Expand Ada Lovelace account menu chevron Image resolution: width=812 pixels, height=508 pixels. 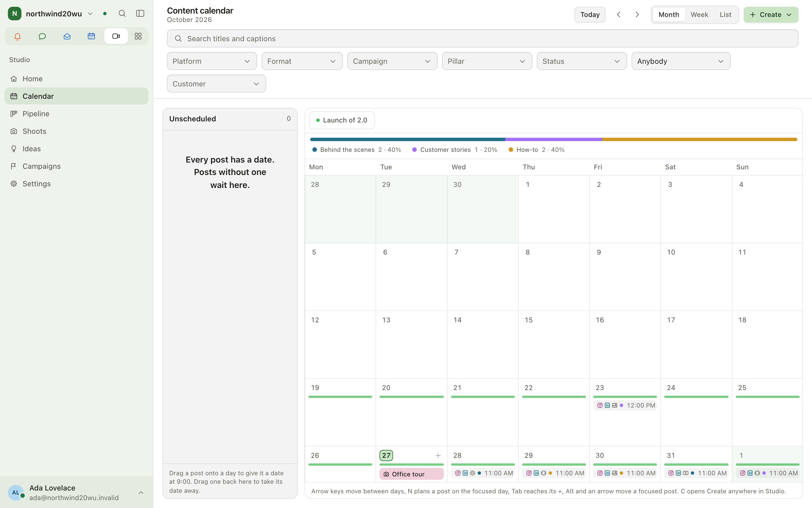pyautogui.click(x=141, y=492)
